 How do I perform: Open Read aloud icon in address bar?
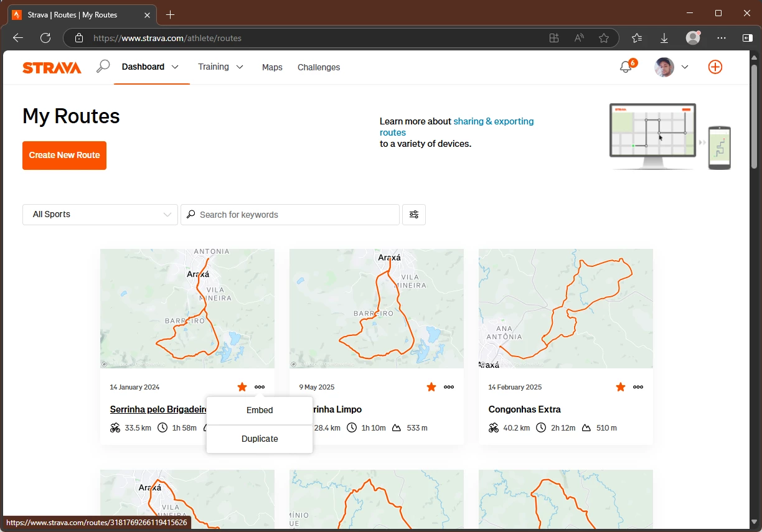click(x=579, y=38)
